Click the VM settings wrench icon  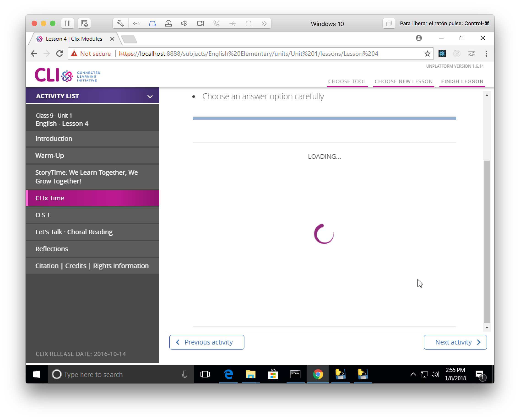[120, 24]
